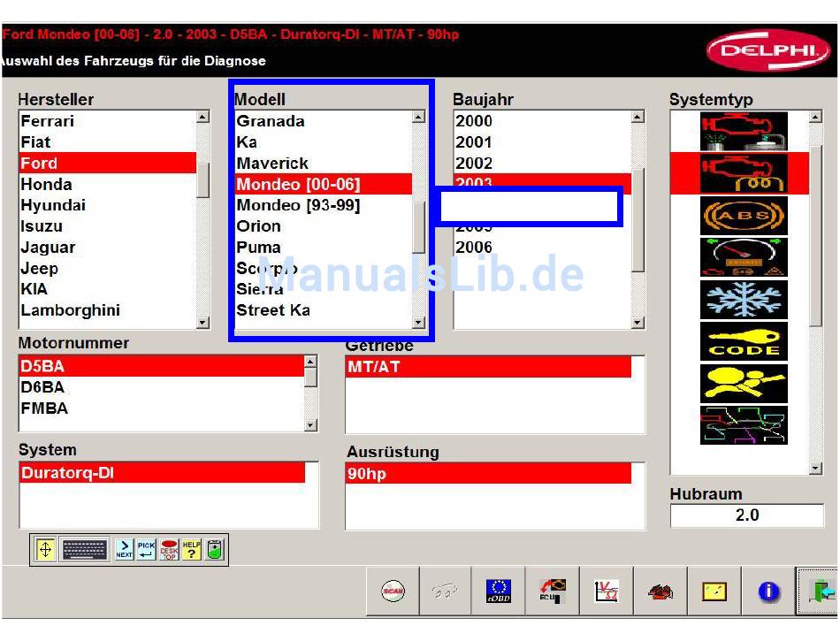The height and width of the screenshot is (641, 840).
Task: Select Mondeo [93-99] model
Action: pos(324,205)
